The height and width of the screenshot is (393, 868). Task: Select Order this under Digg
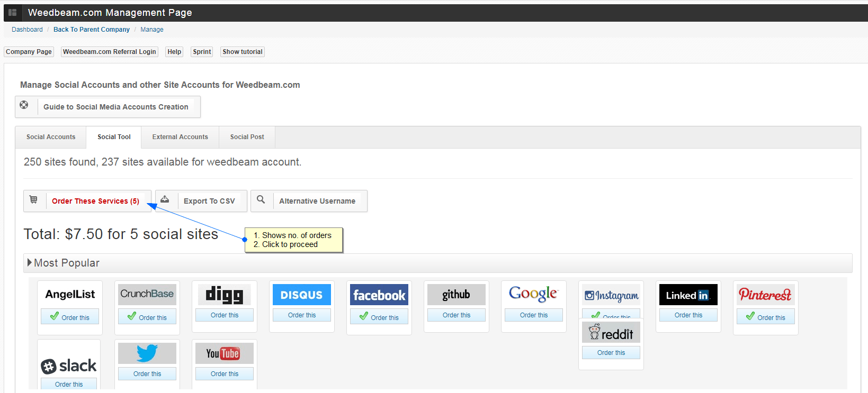coord(225,315)
